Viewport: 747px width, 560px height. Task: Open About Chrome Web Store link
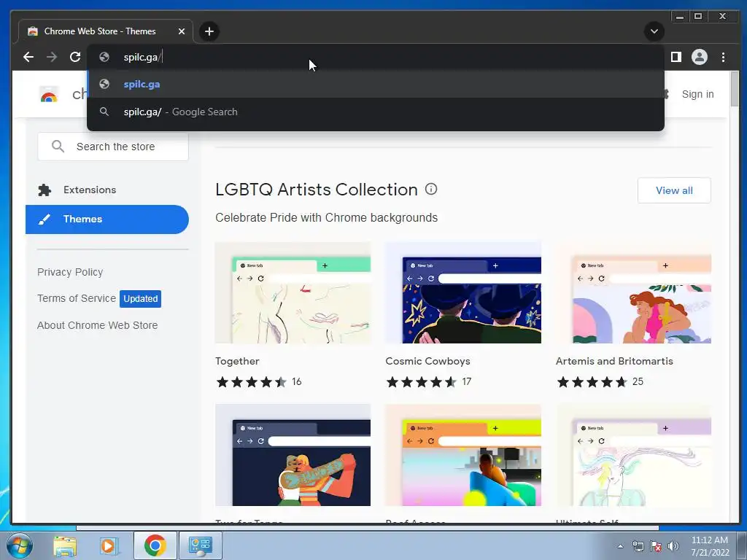pyautogui.click(x=97, y=325)
